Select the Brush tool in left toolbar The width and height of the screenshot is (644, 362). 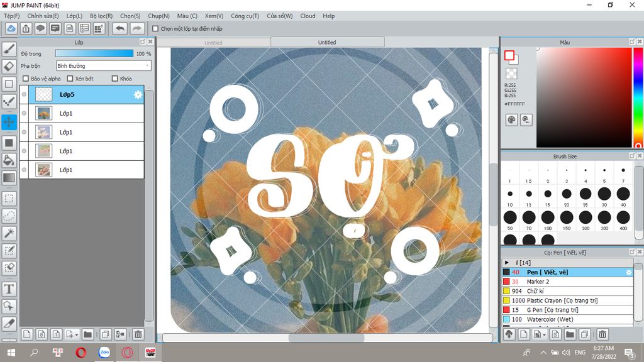[x=9, y=49]
